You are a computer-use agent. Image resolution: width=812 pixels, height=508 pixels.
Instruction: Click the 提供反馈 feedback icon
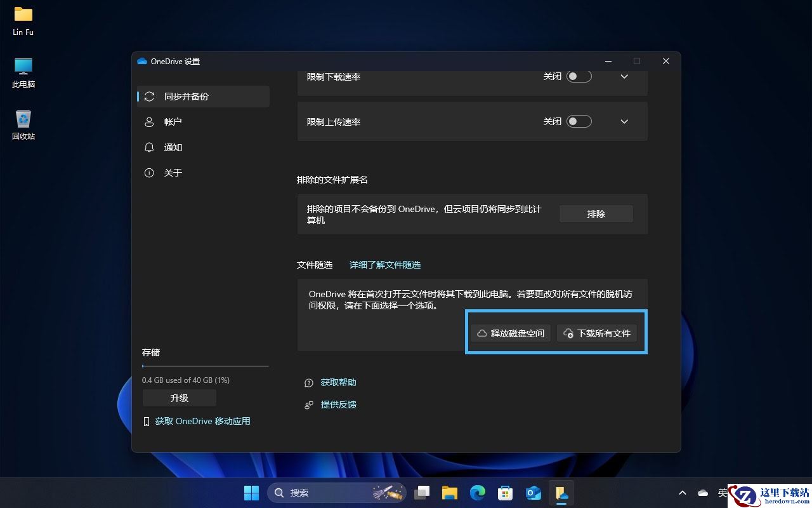pyautogui.click(x=309, y=404)
